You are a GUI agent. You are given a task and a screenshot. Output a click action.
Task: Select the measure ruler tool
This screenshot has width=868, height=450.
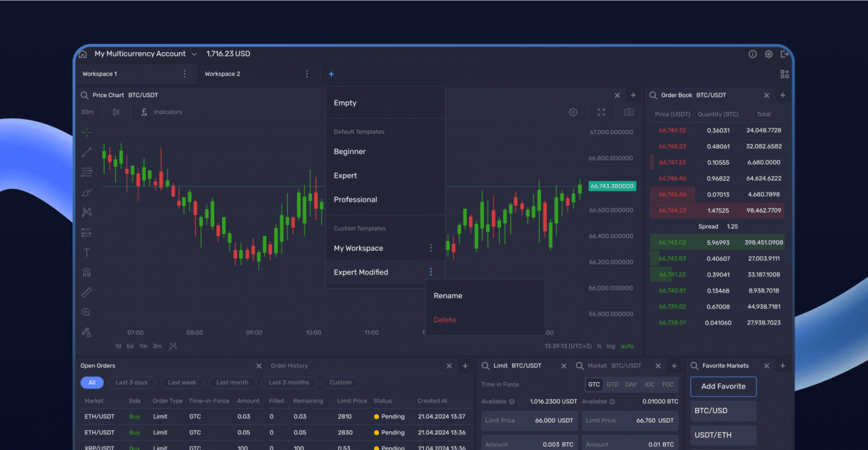point(86,292)
